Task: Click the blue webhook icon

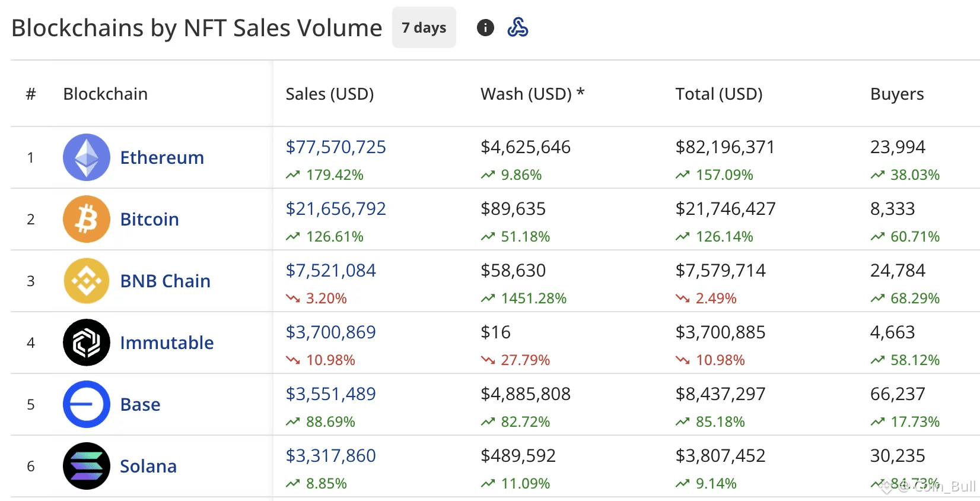Action: pyautogui.click(x=518, y=27)
